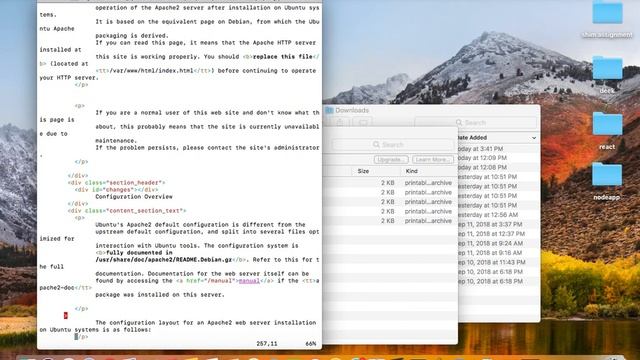640x360 pixels.
Task: Click the '257,11' cursor position in the editor status line
Action: 267,344
